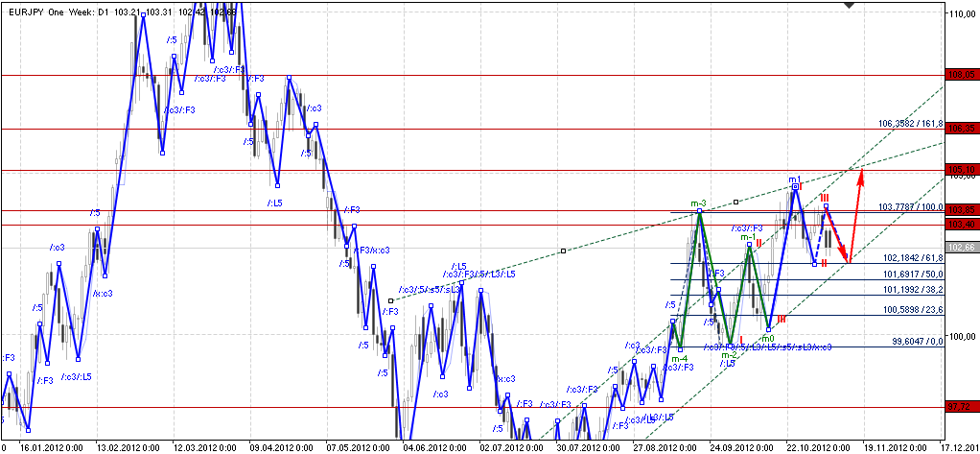This screenshot has height=454, width=980.
Task: Click the current price 102.66 tag
Action: click(x=961, y=248)
